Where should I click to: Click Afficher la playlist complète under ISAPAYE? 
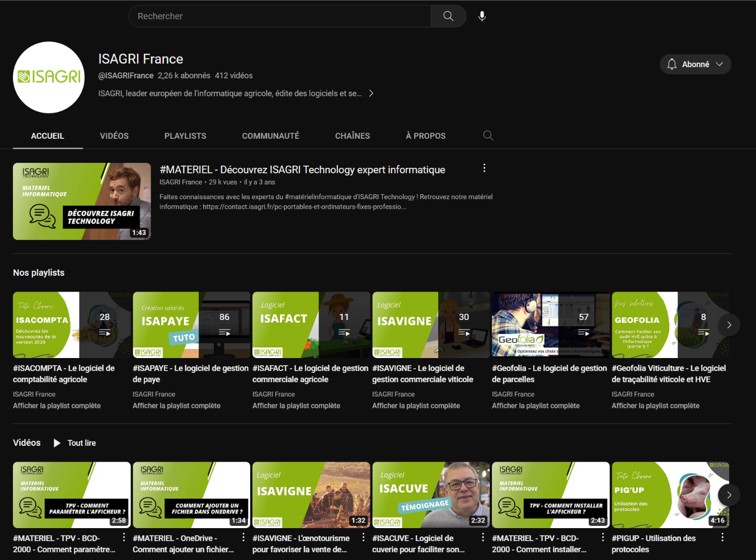(176, 406)
